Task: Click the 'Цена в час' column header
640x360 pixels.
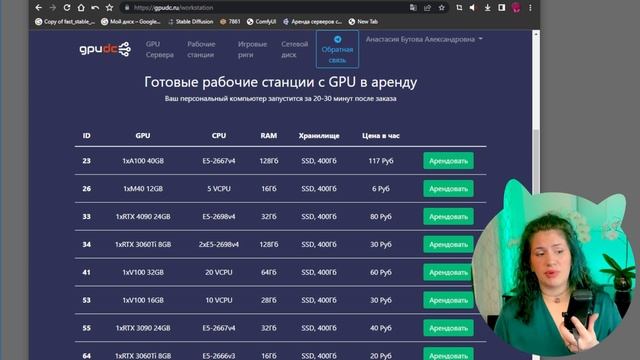Action: [x=381, y=136]
